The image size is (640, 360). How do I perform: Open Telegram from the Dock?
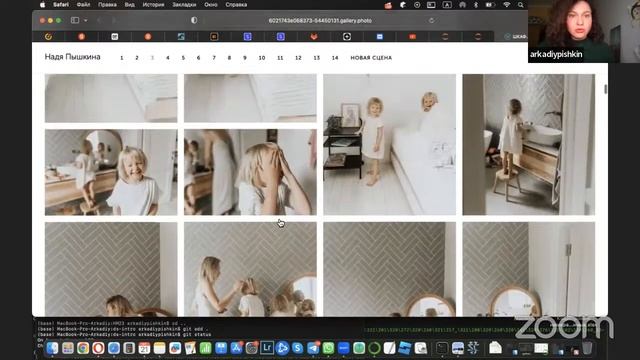tap(313, 348)
